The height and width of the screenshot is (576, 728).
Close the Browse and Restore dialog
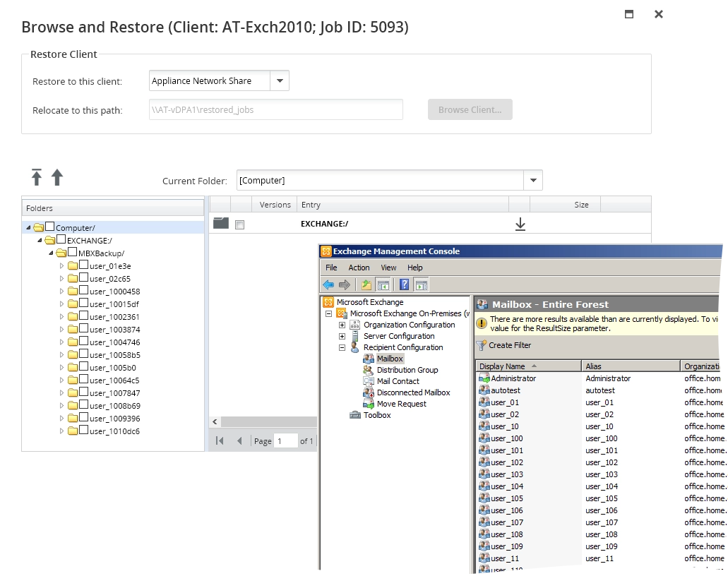tap(658, 14)
